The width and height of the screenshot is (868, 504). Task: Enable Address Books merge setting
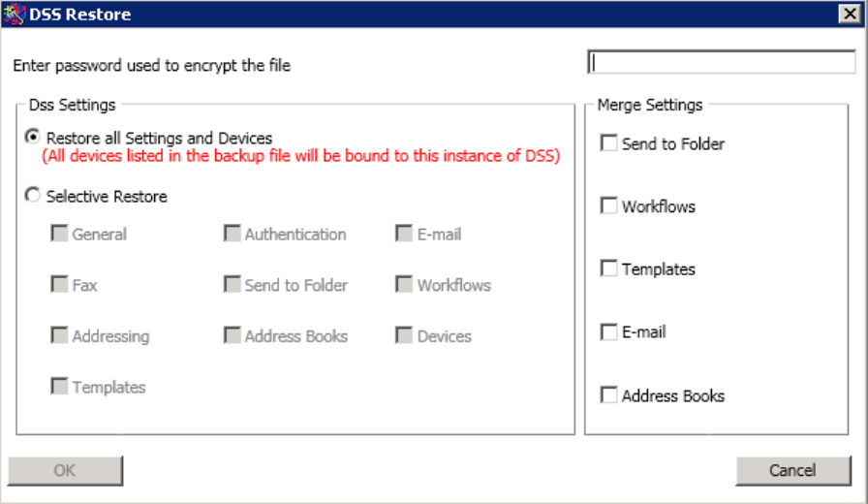609,395
